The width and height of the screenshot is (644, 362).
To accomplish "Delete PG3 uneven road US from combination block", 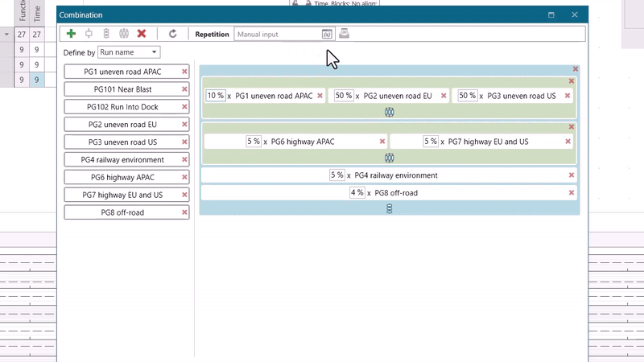I will tap(568, 96).
